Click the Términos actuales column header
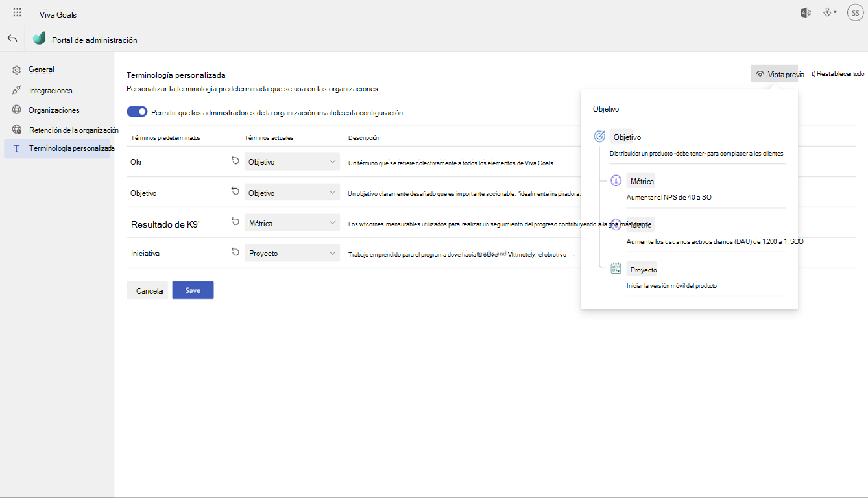This screenshot has height=498, width=868. coord(269,138)
